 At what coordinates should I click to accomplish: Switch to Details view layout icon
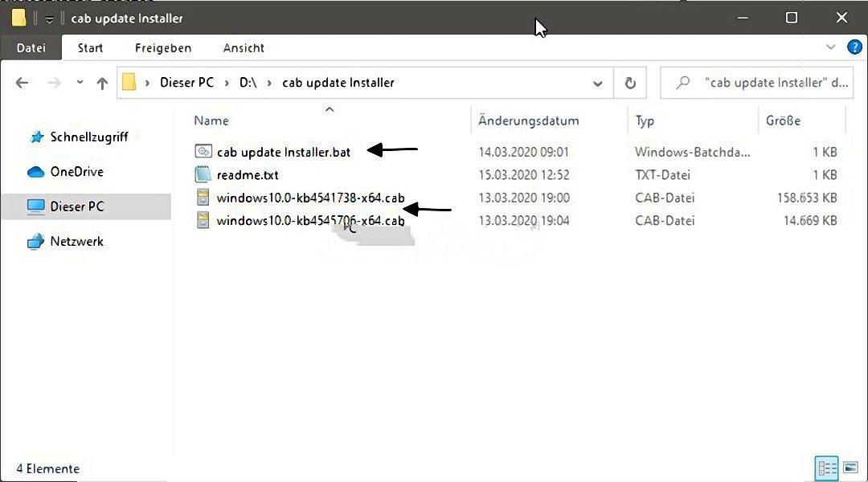coord(826,468)
